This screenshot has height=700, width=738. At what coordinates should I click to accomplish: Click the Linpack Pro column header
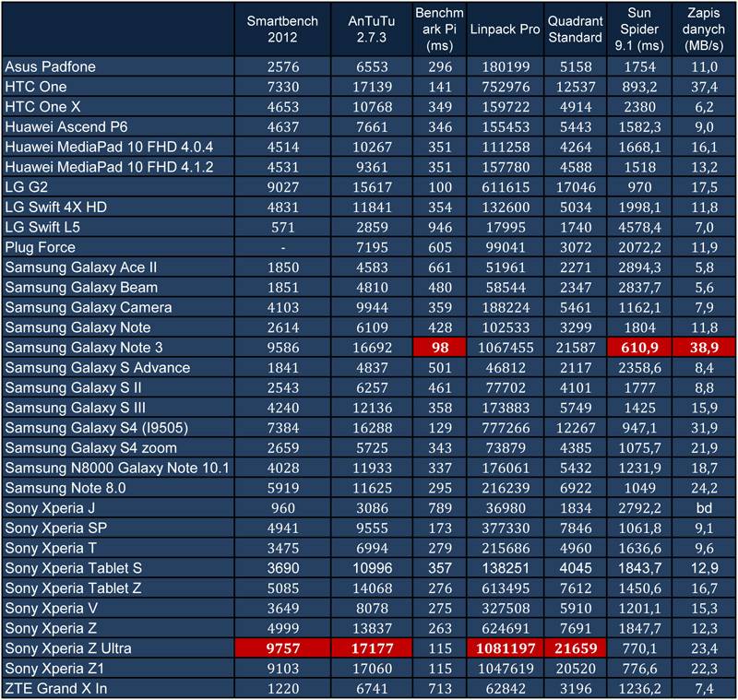click(505, 30)
